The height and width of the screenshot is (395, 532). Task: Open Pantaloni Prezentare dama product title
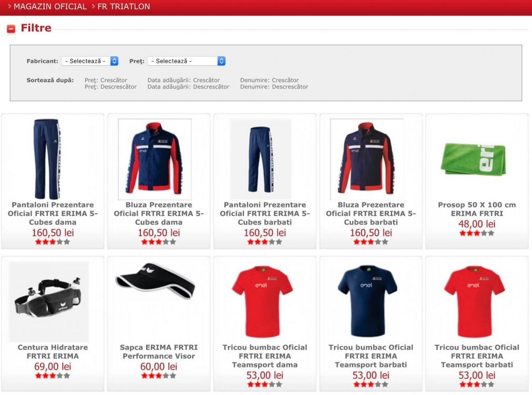(x=52, y=213)
